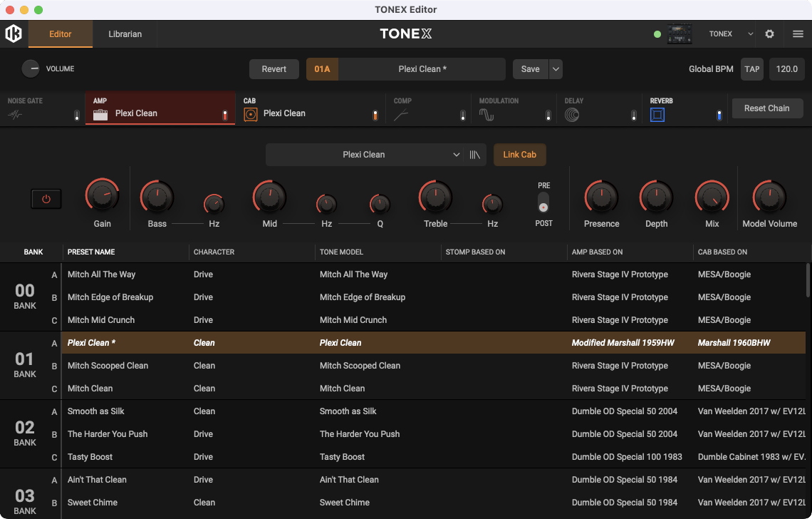Screen dimensions: 812x519
Task: Switch to the Librarian tab
Action: (125, 34)
